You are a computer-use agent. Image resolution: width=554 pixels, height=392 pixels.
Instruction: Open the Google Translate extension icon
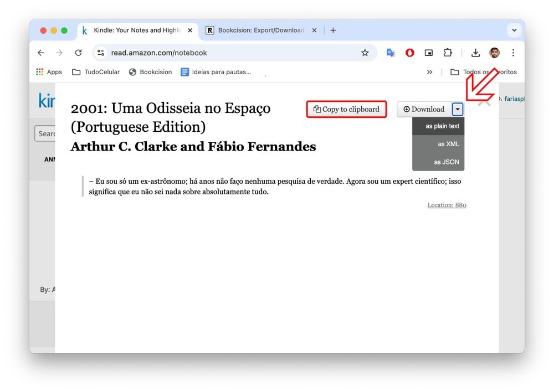[391, 53]
